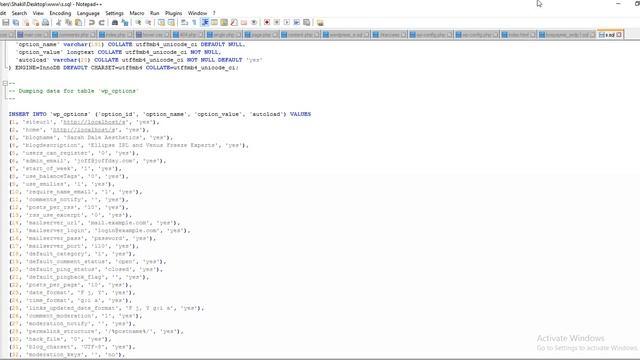Click the Redo arrow icon

pos(102,22)
